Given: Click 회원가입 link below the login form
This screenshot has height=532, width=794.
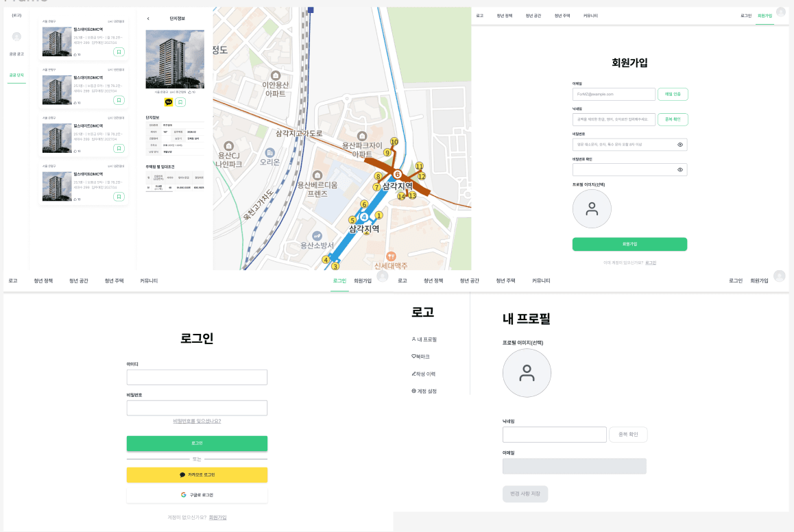Looking at the screenshot, I should click(x=218, y=518).
